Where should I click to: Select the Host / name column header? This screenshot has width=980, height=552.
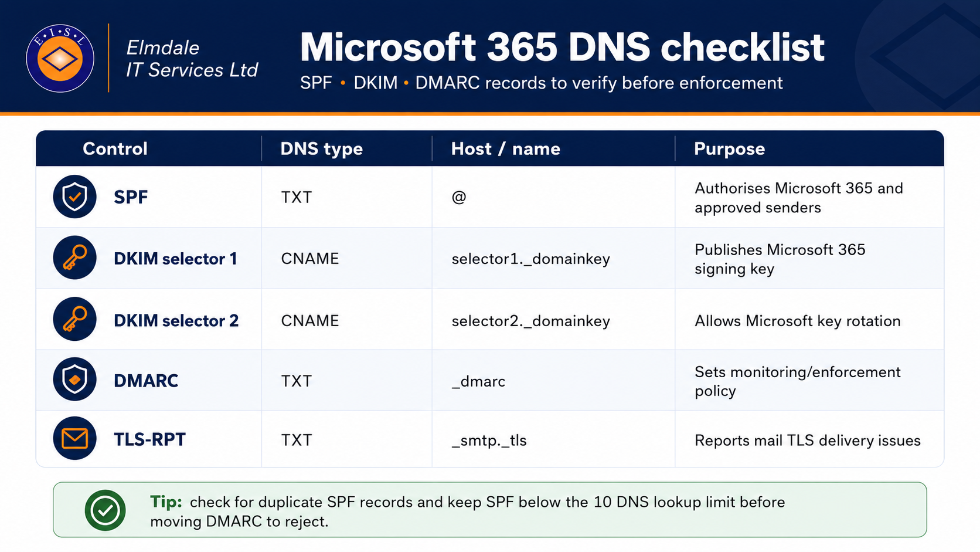[x=506, y=149]
